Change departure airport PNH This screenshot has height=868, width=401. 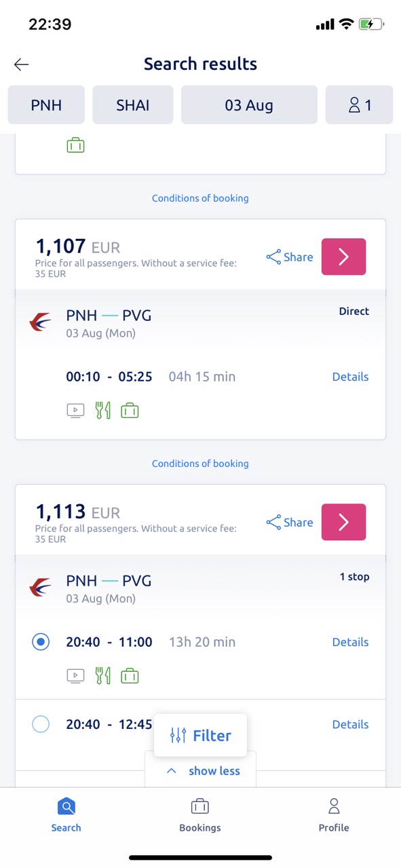46,105
